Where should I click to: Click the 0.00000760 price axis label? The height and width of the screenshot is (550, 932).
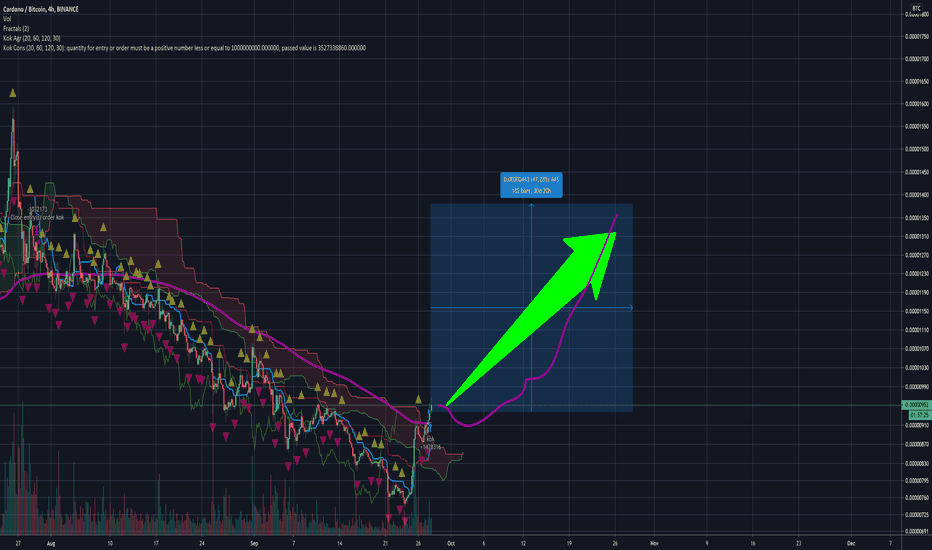pos(917,498)
